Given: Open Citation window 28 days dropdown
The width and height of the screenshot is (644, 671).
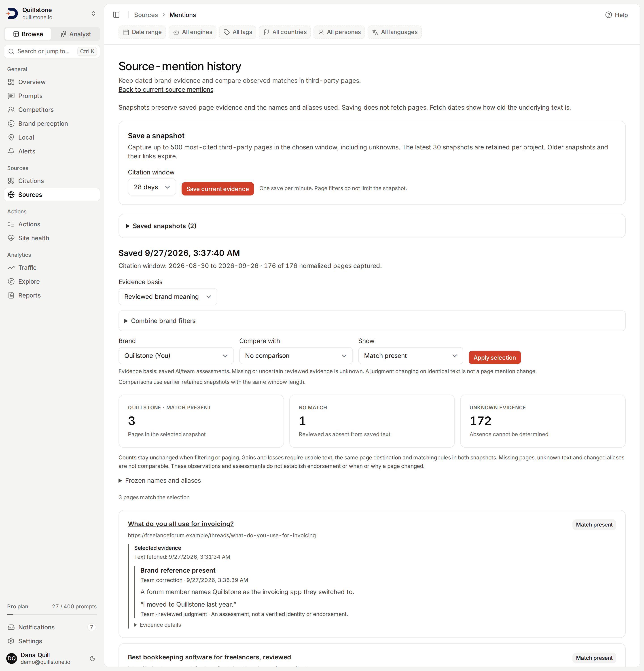Looking at the screenshot, I should click(152, 187).
